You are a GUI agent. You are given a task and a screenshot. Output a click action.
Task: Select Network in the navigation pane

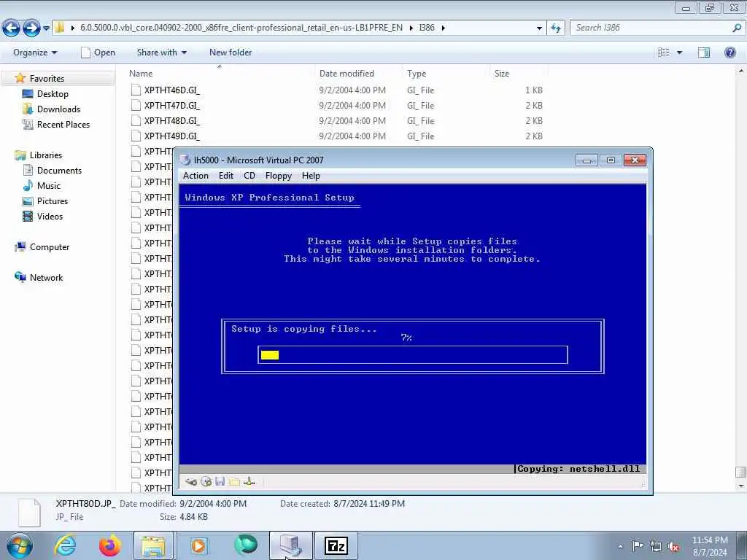[x=46, y=278]
